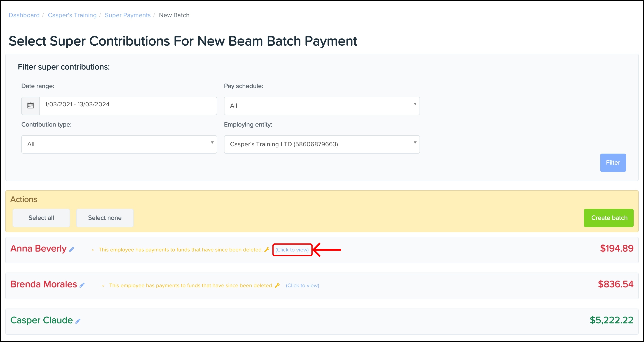
Task: Click the edit pencil beside Brenda Morales
Action: [x=82, y=285]
